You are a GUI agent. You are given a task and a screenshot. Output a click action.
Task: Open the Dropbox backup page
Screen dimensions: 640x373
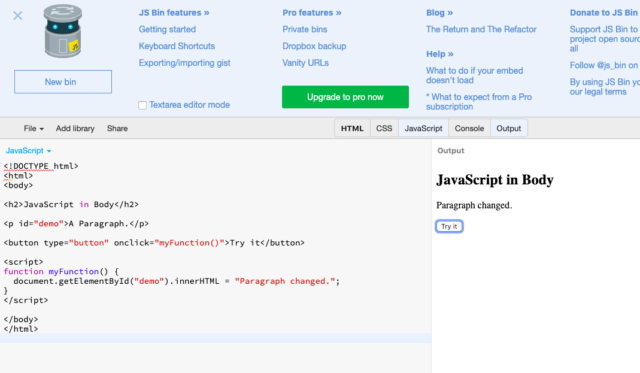314,46
